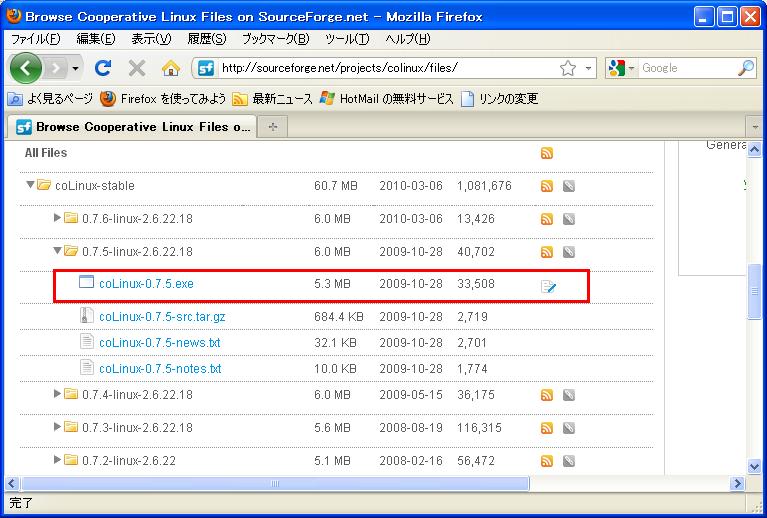Bookmark this page with the star icon
The image size is (767, 518).
pyautogui.click(x=568, y=68)
